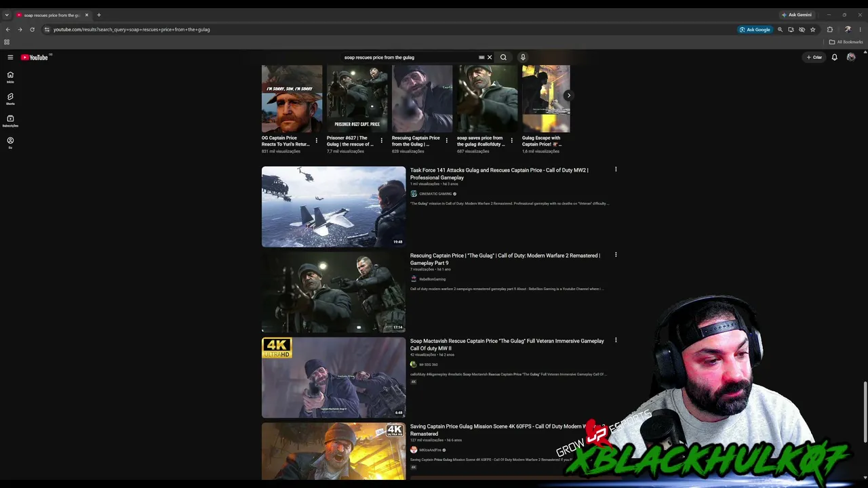Play the Saving Captain Price 4K thumbnail
Viewport: 868px width, 488px height.
click(x=334, y=451)
